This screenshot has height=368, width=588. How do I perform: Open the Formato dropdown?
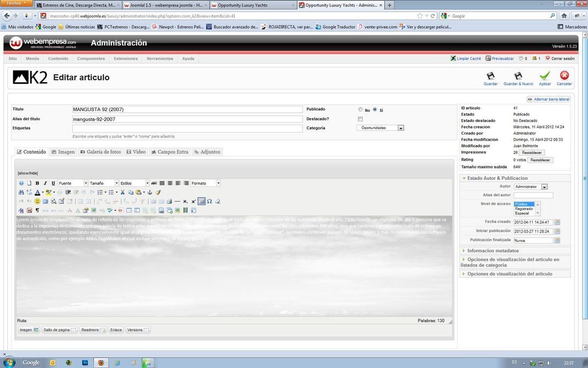point(205,183)
